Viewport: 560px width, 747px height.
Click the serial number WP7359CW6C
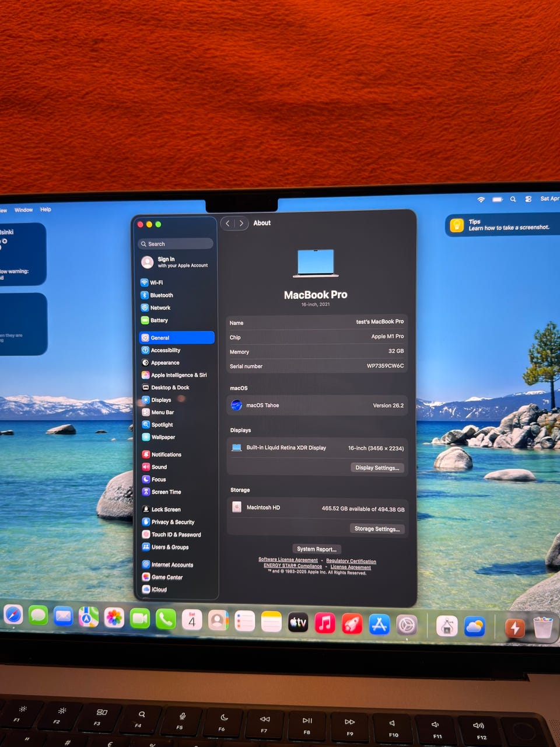[x=385, y=366]
